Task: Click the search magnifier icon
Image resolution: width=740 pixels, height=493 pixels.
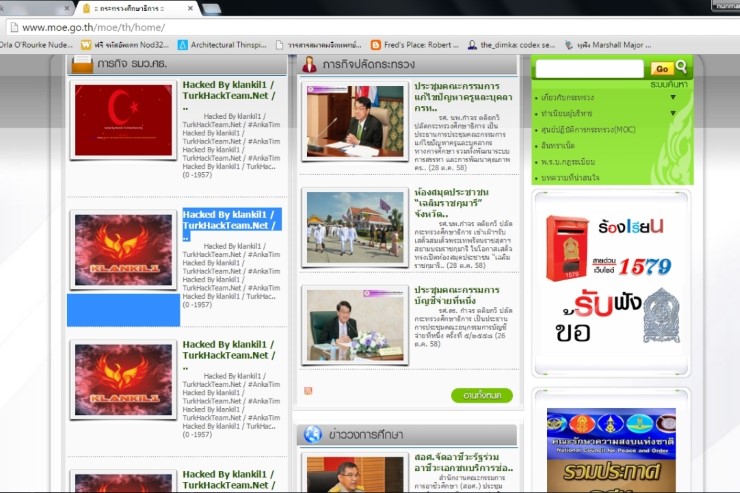Action: 682,67
